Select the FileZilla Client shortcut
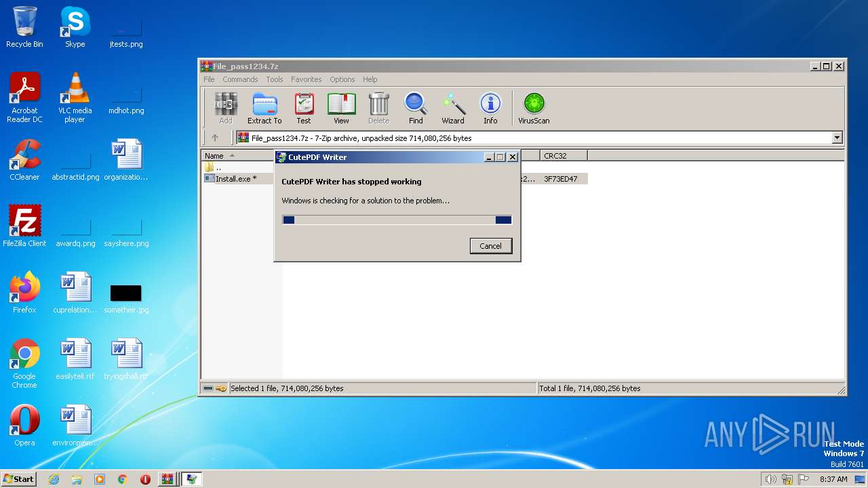The image size is (868, 488). (x=24, y=226)
